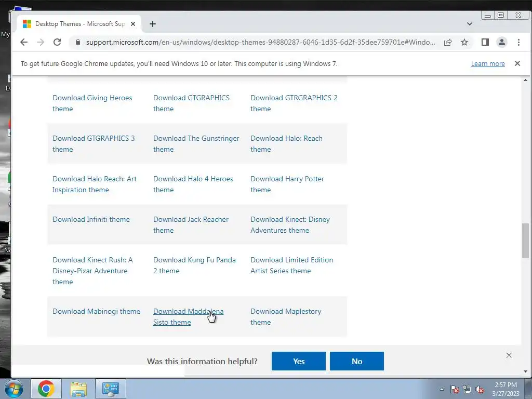Open the Control Panel taskbar icon
Image resolution: width=532 pixels, height=399 pixels.
coord(111,389)
